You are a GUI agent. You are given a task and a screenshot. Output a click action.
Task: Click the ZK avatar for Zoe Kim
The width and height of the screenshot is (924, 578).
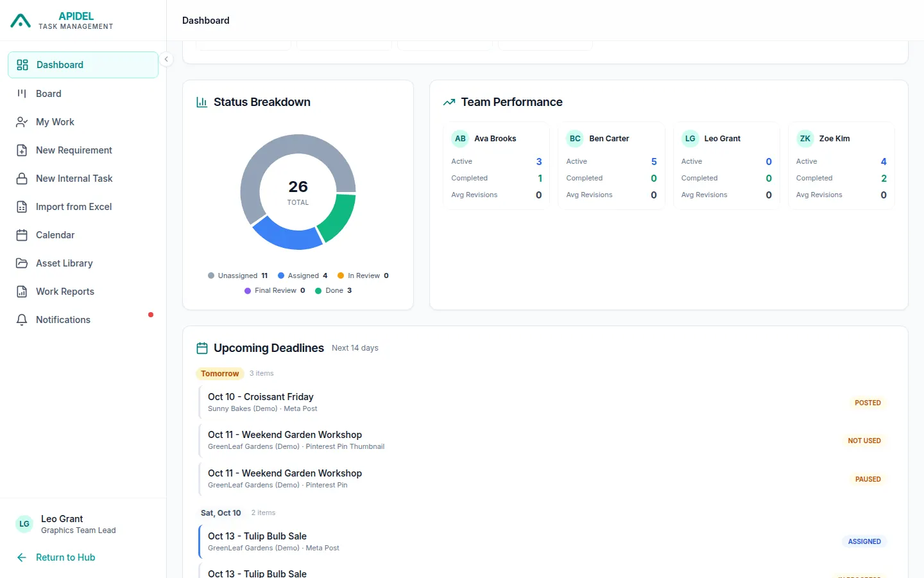click(805, 139)
